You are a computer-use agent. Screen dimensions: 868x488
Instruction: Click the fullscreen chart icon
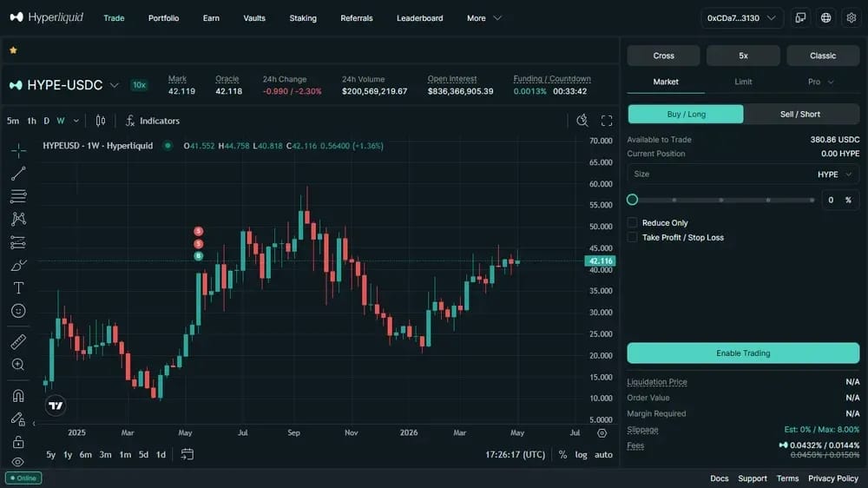(x=607, y=121)
